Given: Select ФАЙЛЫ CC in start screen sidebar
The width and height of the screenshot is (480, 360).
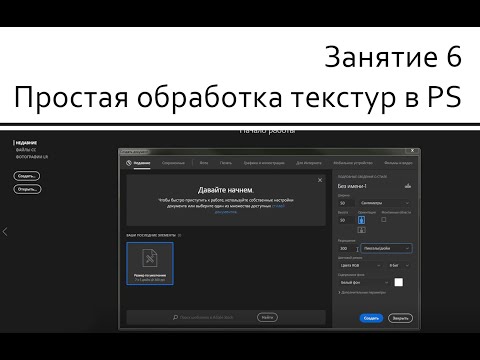Looking at the screenshot, I should pos(26,150).
